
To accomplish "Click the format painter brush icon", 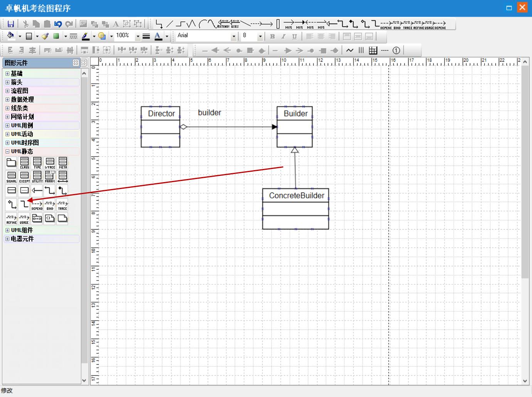I will (45, 36).
